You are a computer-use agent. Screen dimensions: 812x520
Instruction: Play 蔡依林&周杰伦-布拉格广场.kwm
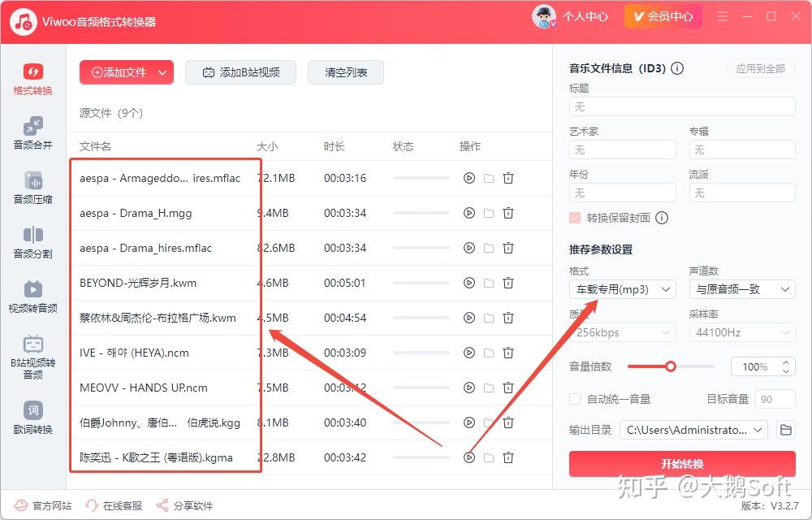469,318
